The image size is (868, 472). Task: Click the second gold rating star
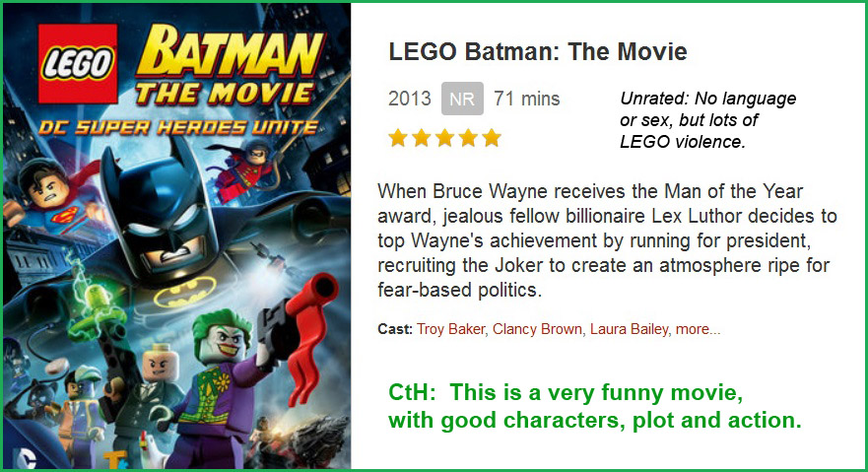coord(422,138)
